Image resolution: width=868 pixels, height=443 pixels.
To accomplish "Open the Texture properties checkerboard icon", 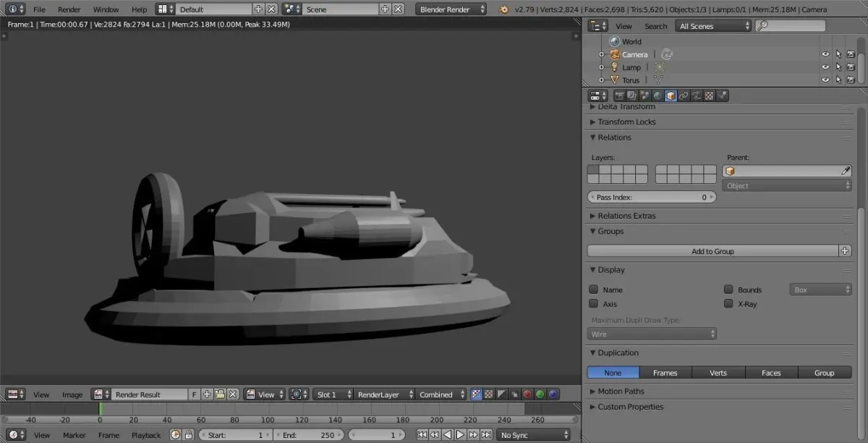I will [x=710, y=96].
